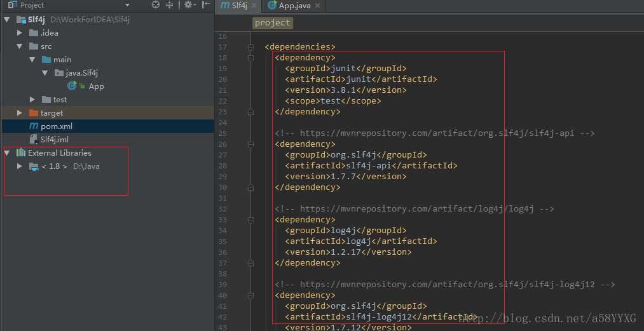This screenshot has width=644, height=331.
Task: Click the 'project' breadcrumb label
Action: pos(272,23)
